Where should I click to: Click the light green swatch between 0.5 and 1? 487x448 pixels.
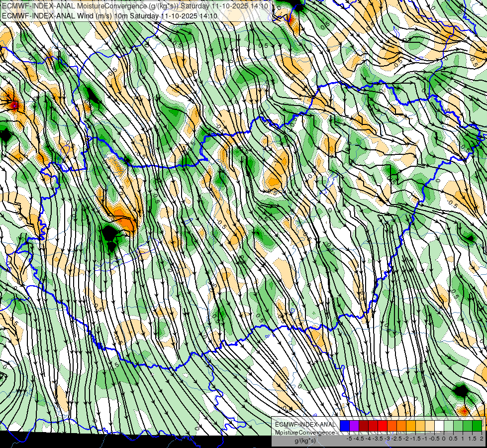(458, 426)
